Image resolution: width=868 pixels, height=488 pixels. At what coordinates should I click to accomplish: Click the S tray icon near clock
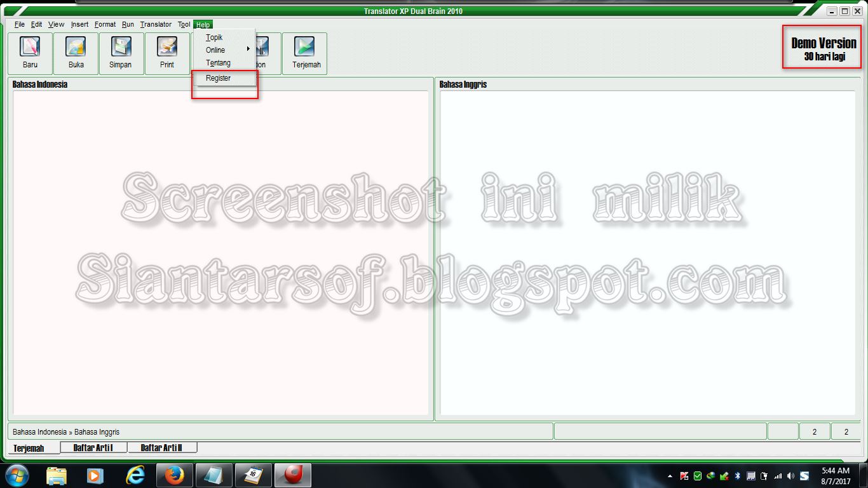pos(804,476)
